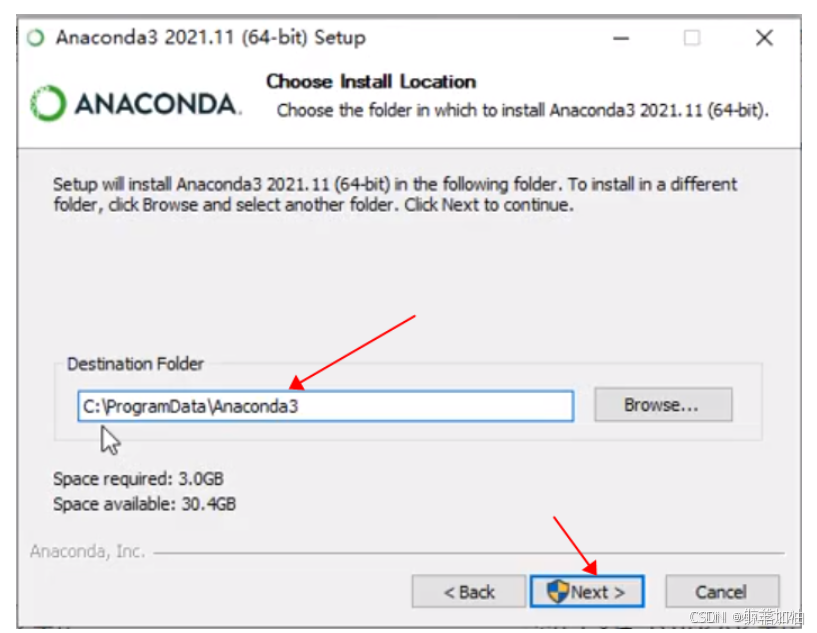The height and width of the screenshot is (633, 817).
Task: Minimize the Anaconda3 Setup window
Action: click(620, 38)
